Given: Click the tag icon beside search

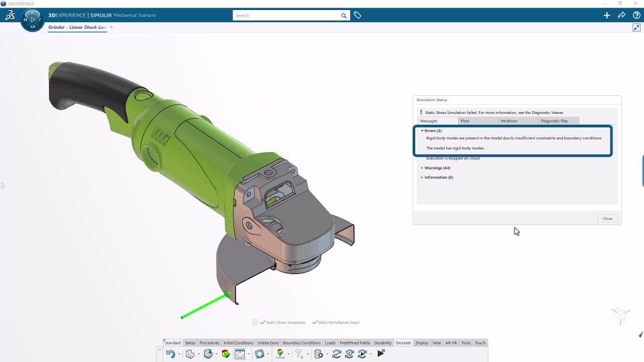Looking at the screenshot, I should pos(358,15).
